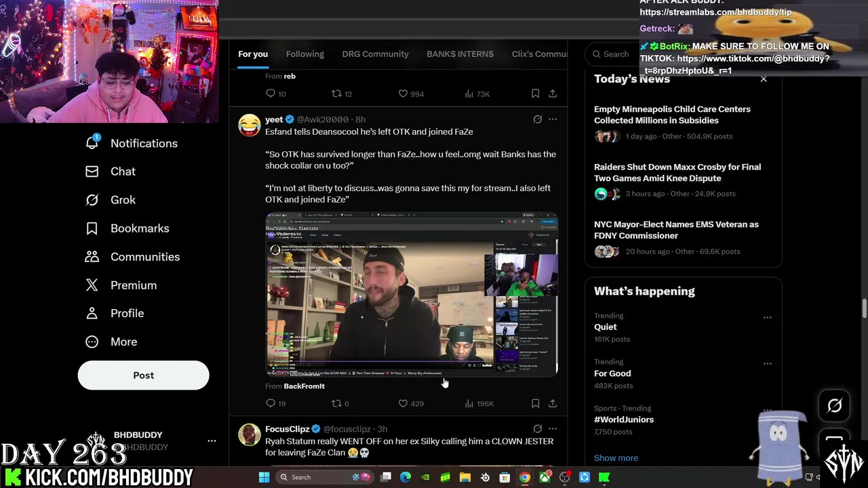Open Communities icon in left sidebar
The image size is (868, 488).
pos(92,257)
